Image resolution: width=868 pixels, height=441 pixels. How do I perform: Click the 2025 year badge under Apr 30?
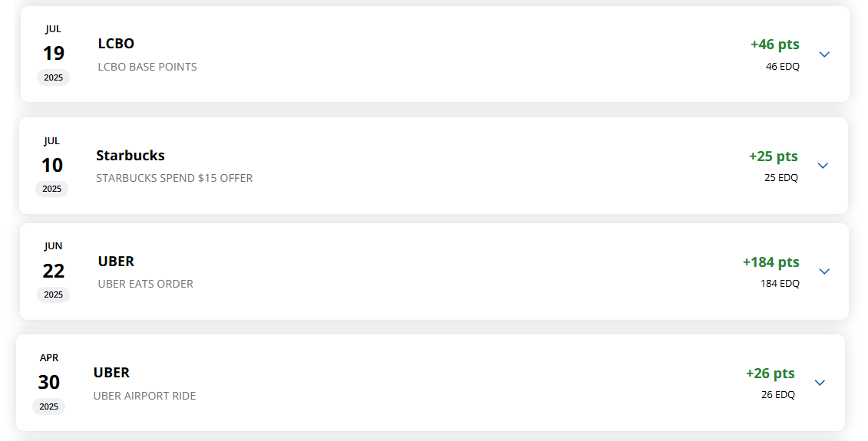[x=49, y=406]
